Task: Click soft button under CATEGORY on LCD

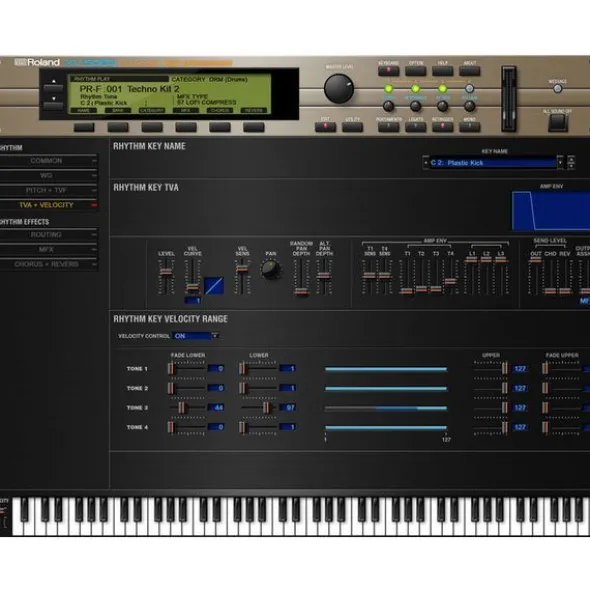Action: pos(152,127)
